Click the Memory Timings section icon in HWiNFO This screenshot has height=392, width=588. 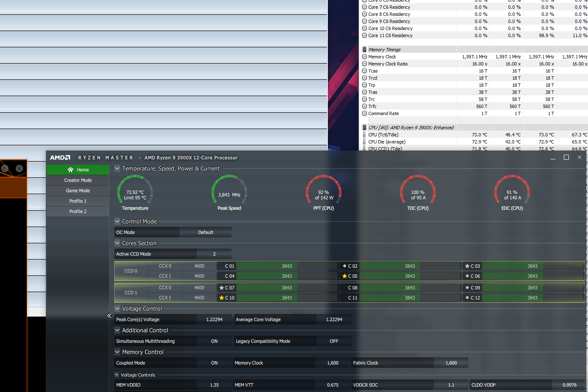[x=364, y=50]
